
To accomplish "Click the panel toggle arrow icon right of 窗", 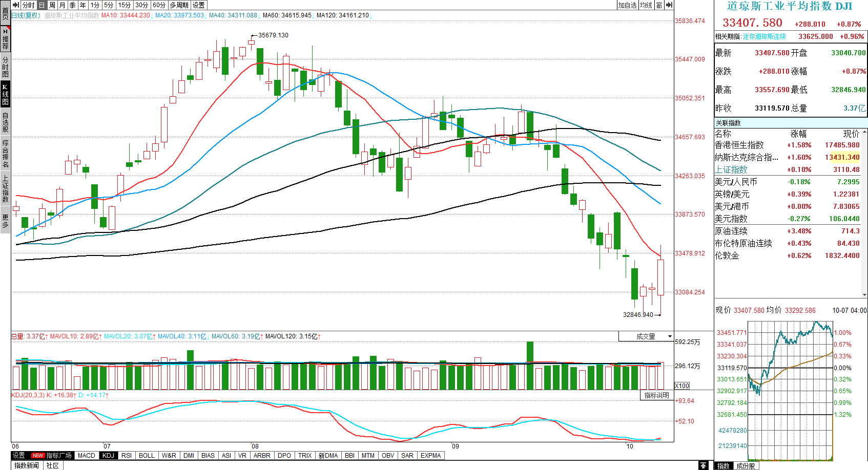I will click(x=669, y=5).
